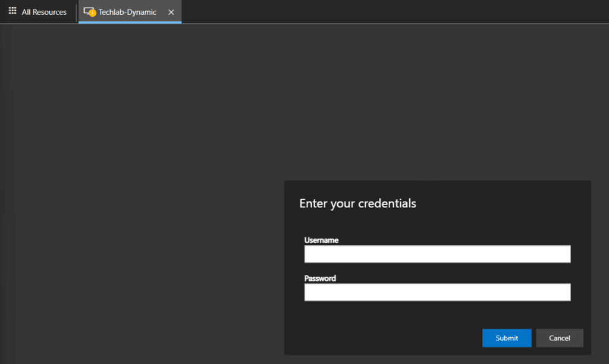Cancel the credentials dialog
The image size is (609, 364).
pyautogui.click(x=559, y=338)
